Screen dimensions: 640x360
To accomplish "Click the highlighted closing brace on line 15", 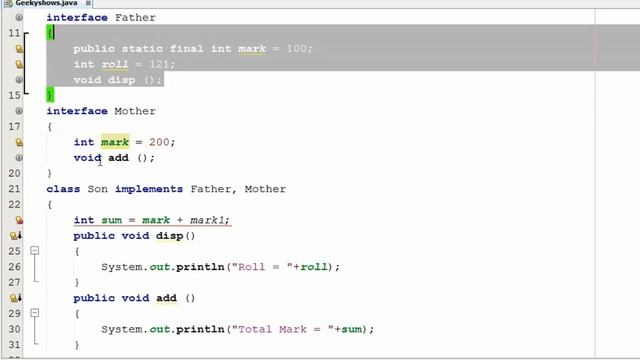I will pyautogui.click(x=50, y=95).
